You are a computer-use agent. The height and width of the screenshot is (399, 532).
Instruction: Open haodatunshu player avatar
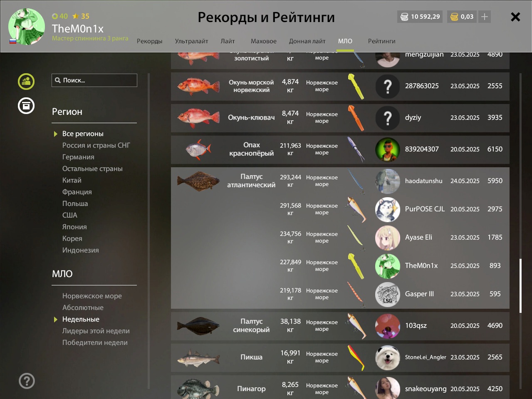pyautogui.click(x=387, y=181)
